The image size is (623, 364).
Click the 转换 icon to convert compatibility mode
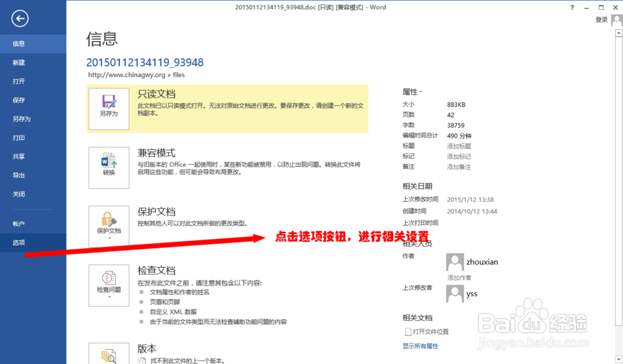point(108,167)
